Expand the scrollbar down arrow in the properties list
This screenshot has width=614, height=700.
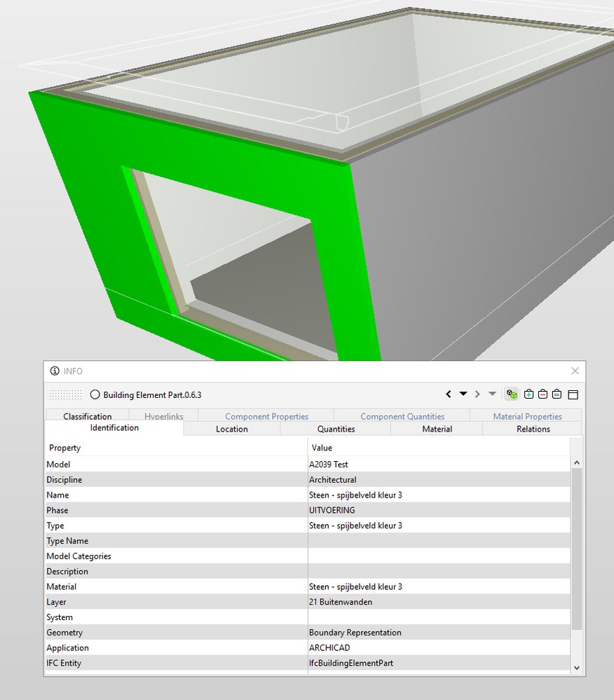pos(576,668)
